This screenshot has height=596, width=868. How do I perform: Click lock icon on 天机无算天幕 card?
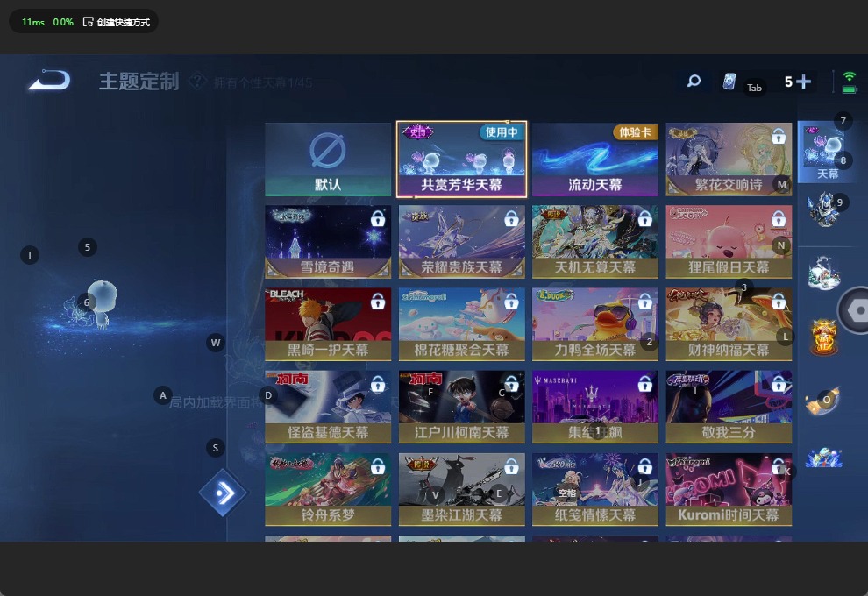[x=644, y=218]
